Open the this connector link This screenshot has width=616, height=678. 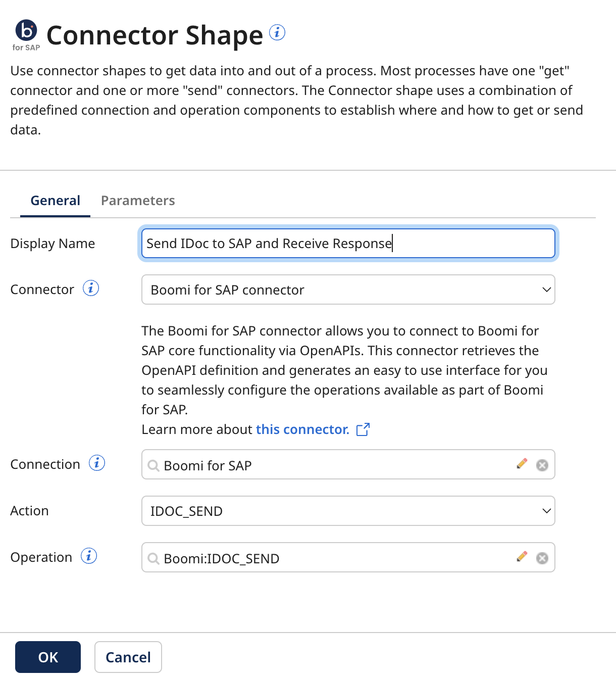[x=302, y=429]
